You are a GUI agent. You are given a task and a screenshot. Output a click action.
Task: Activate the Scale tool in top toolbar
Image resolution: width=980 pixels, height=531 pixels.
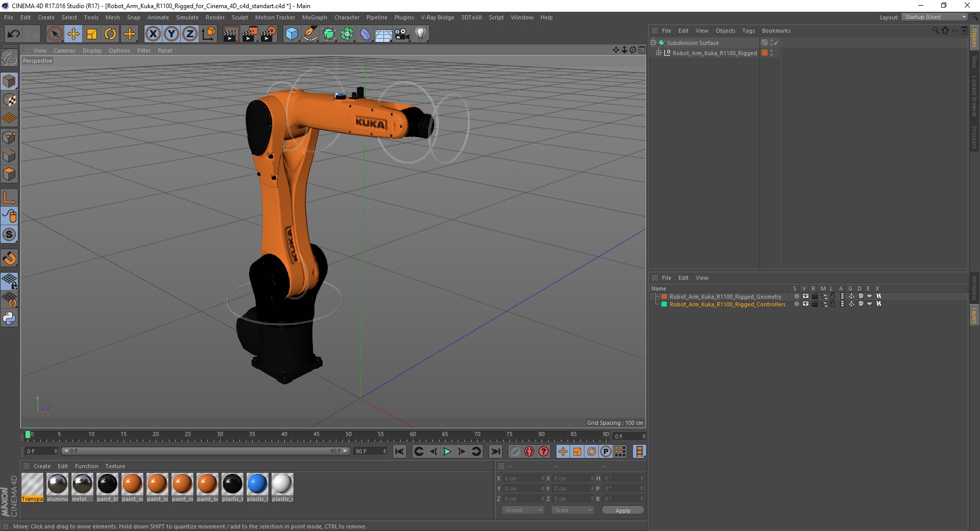click(92, 34)
